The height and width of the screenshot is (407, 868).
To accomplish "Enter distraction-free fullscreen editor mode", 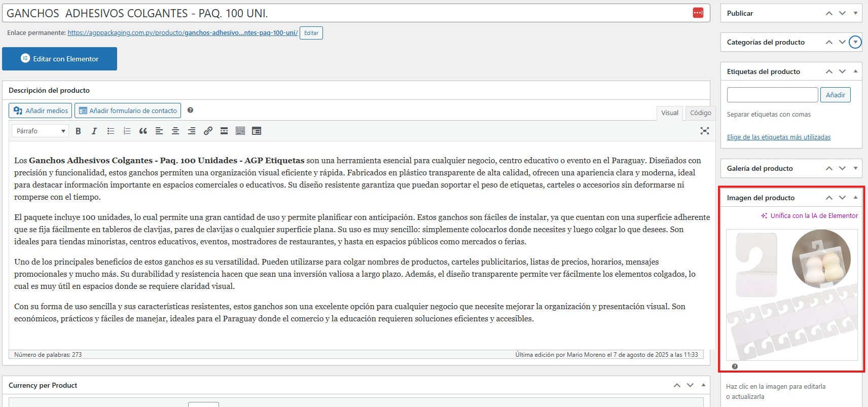I will 705,131.
